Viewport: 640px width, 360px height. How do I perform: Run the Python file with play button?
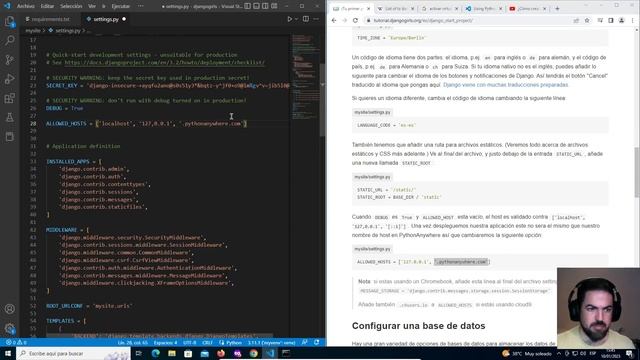289,19
